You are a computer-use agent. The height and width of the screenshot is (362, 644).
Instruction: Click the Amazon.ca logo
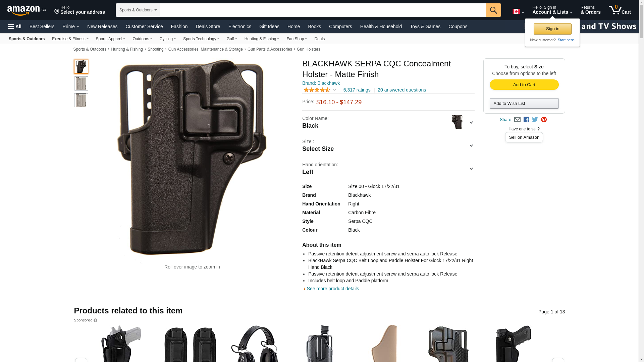tap(27, 10)
